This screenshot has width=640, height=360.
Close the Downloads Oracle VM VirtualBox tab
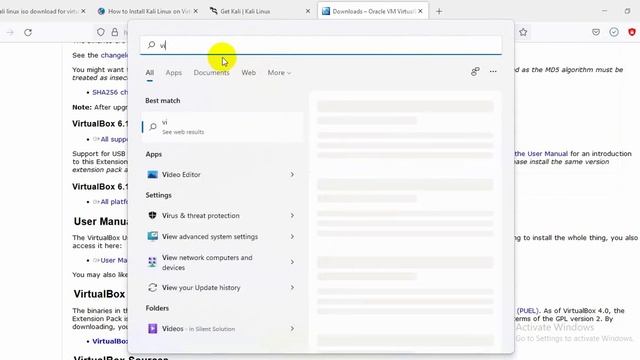click(x=420, y=11)
